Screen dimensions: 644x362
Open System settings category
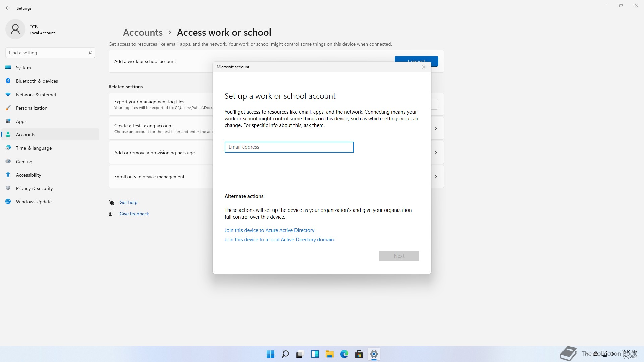click(50, 68)
